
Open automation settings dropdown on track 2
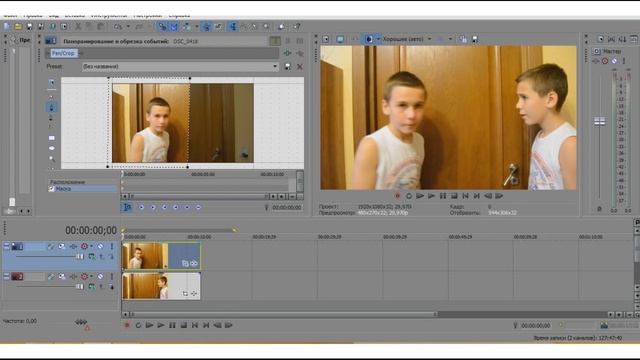[x=92, y=276]
